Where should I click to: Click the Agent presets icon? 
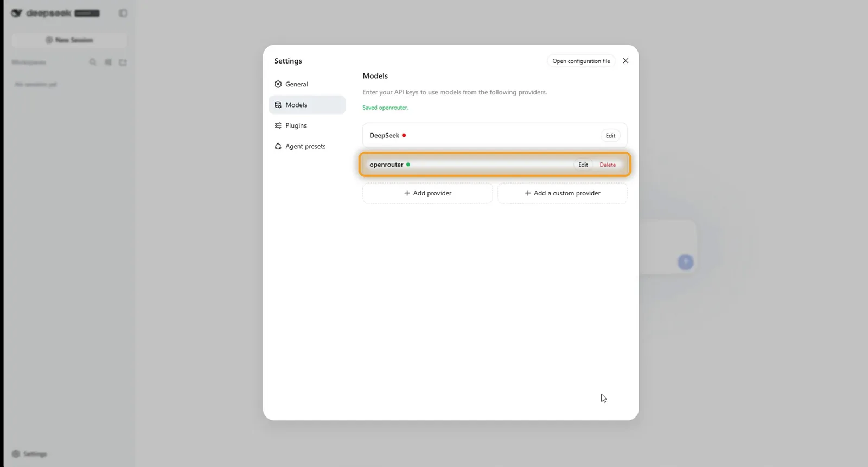click(x=278, y=146)
